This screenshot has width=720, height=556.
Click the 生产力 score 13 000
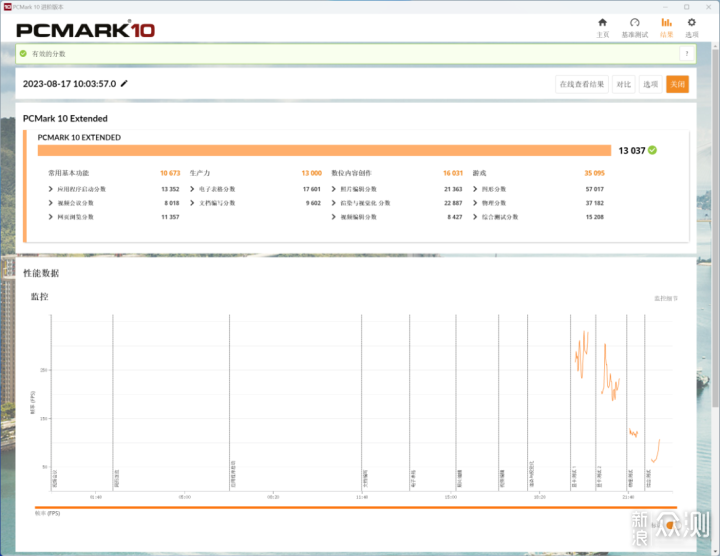pos(311,173)
